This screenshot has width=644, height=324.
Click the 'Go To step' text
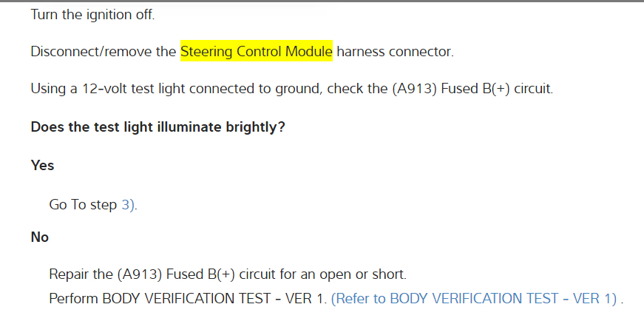coord(83,206)
